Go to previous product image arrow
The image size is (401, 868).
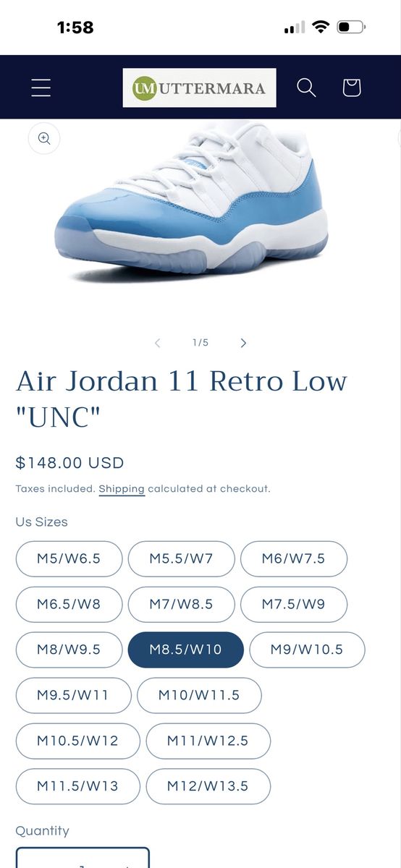pos(158,343)
